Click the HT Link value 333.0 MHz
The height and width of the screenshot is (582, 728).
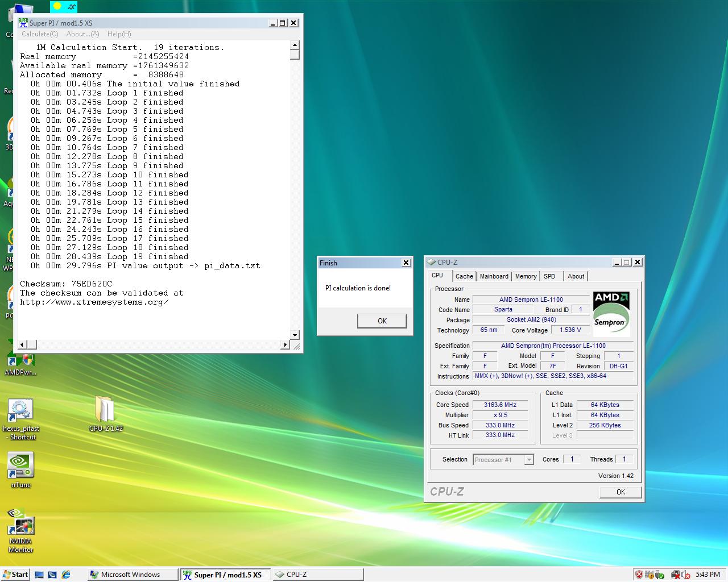click(500, 435)
